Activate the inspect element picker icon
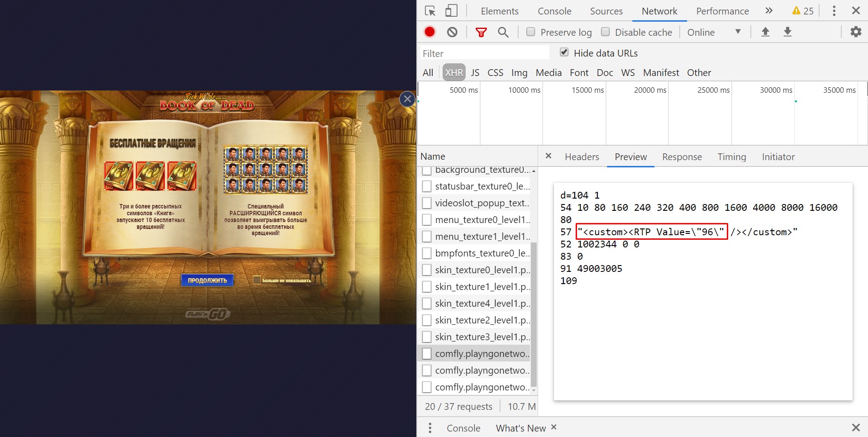The height and width of the screenshot is (437, 868). click(430, 11)
